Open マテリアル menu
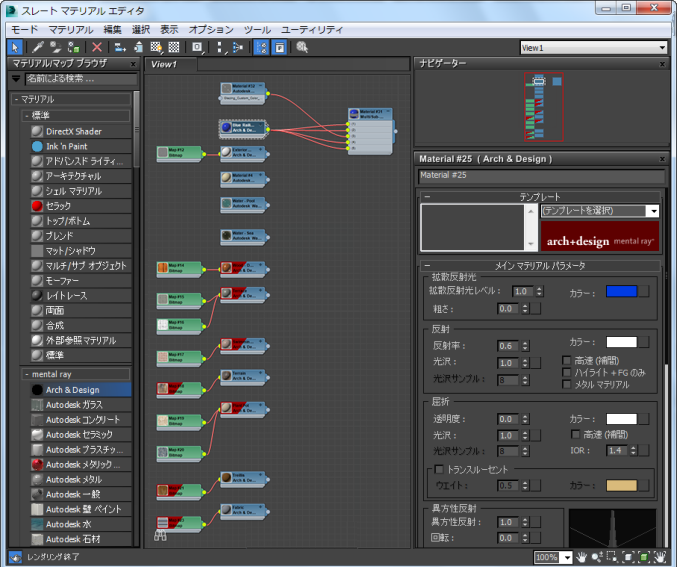Screen dimensions: 677x567 (71, 30)
